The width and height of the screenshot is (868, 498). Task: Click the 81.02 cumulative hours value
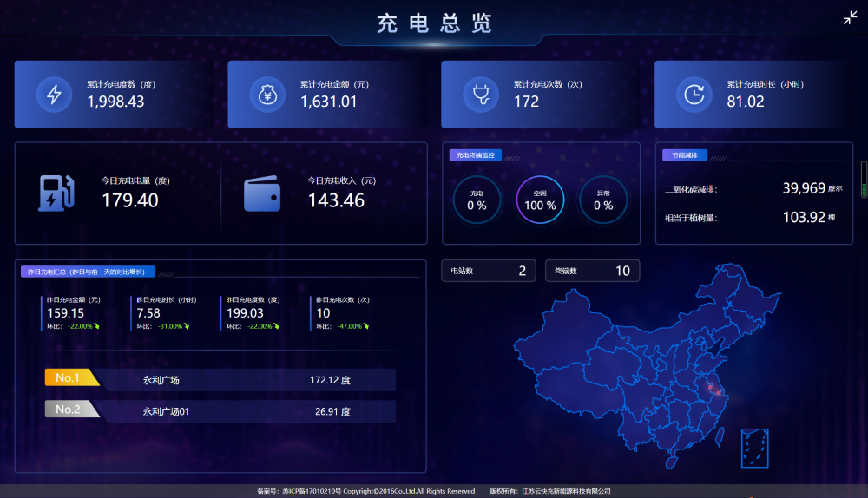tap(746, 102)
